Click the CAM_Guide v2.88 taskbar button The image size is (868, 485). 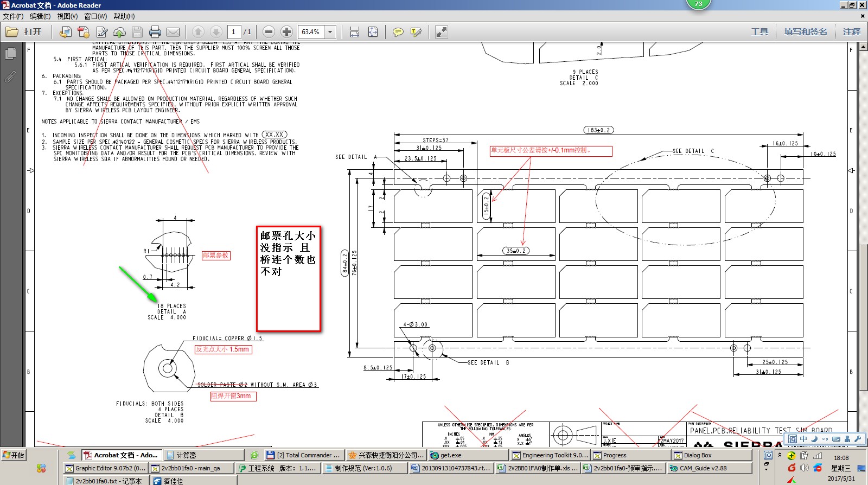click(x=710, y=468)
